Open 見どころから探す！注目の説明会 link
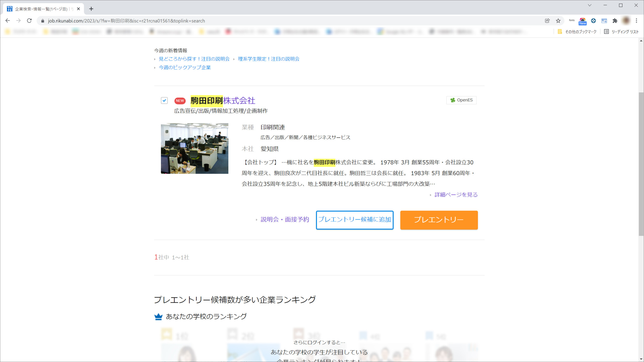Image resolution: width=644 pixels, height=362 pixels. coord(194,59)
